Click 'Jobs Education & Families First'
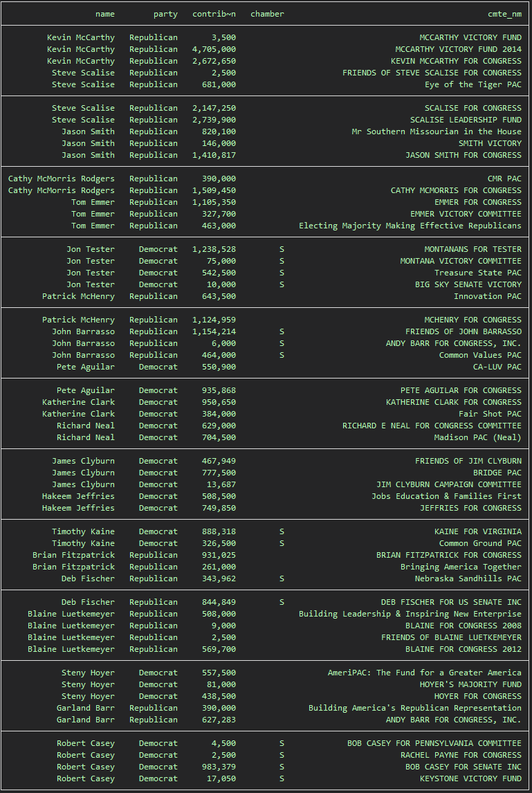This screenshot has height=793, width=532. [446, 496]
